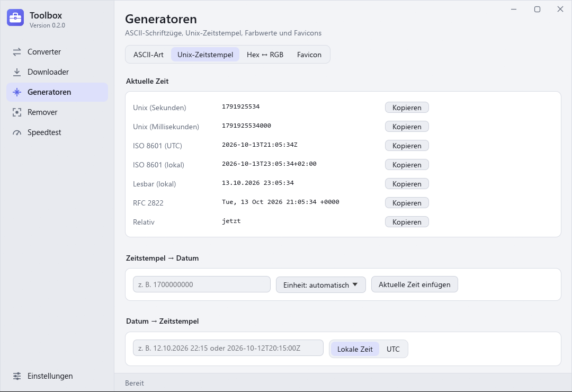Copy the Lesbar (lokal) date
572x392 pixels.
coord(407,184)
